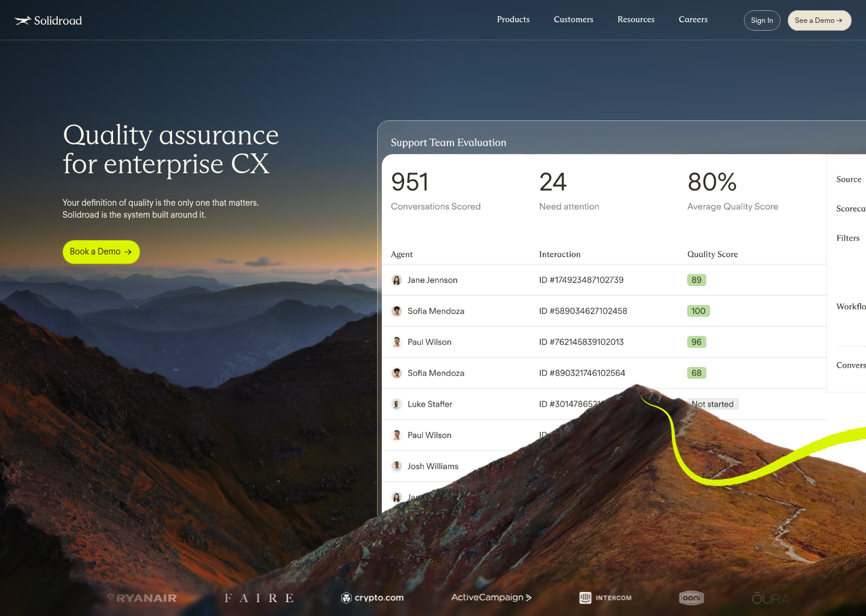This screenshot has height=616, width=866.
Task: Click the avatar beside ID #890321746102564
Action: coord(397,373)
